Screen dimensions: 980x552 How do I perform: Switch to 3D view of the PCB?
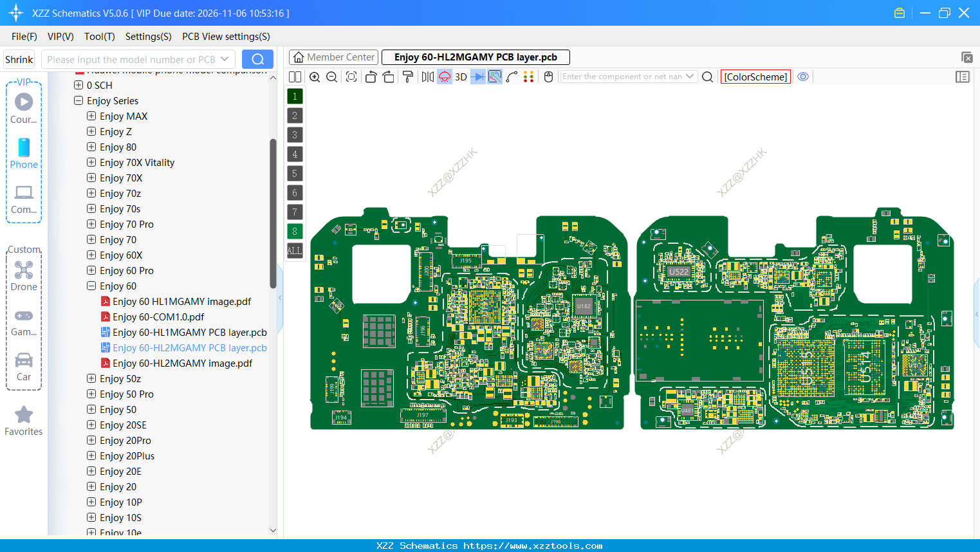[x=461, y=77]
